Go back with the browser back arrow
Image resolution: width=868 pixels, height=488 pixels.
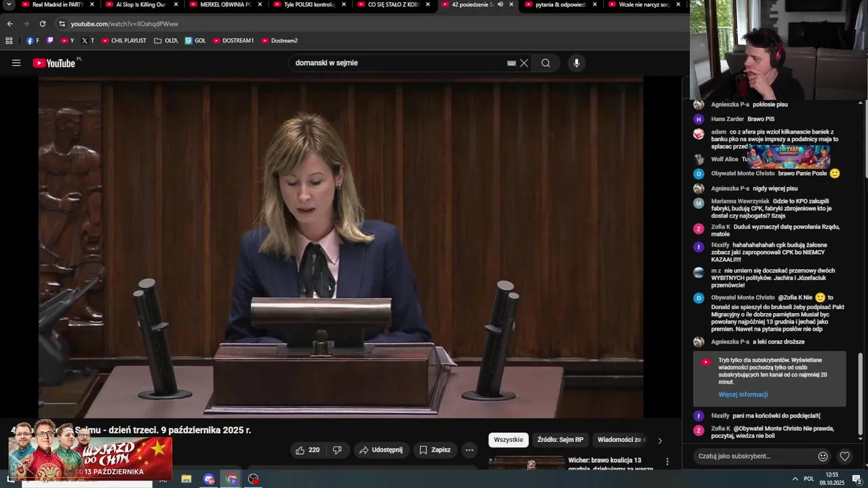tap(9, 24)
